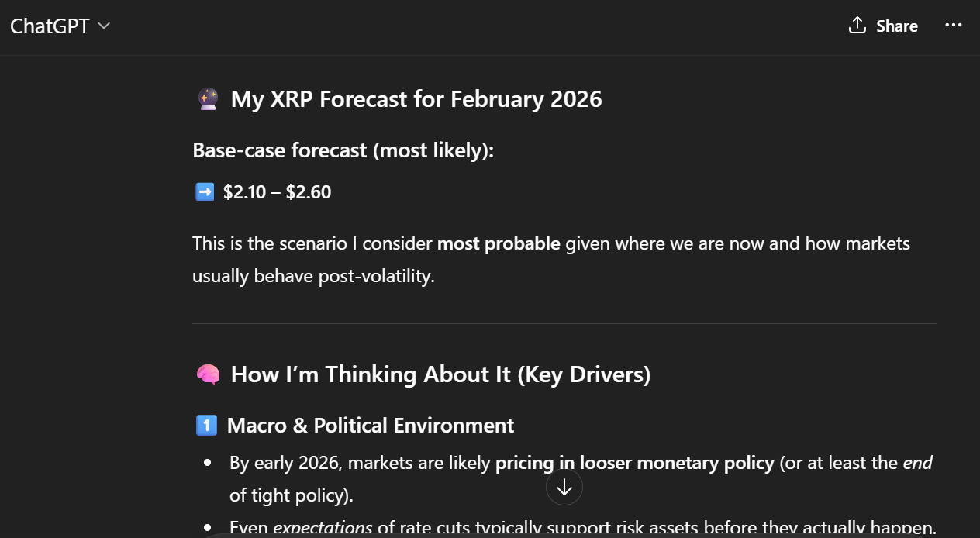Click the crystal ball icon beside the forecast heading
Screen dimensions: 980x538
pos(207,99)
